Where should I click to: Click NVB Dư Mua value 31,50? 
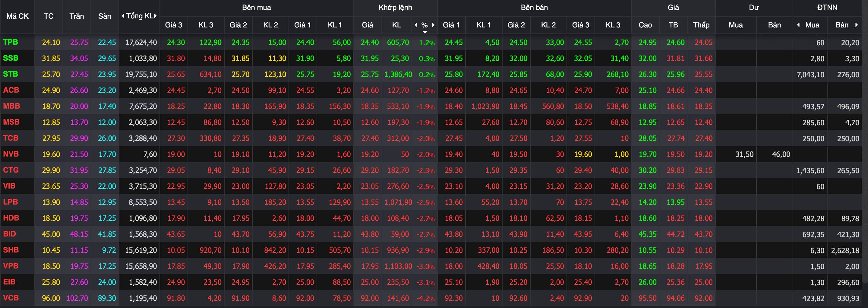[744, 154]
